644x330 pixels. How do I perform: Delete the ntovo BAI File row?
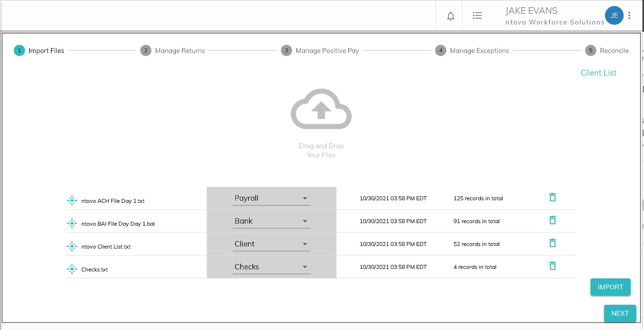[x=552, y=220]
